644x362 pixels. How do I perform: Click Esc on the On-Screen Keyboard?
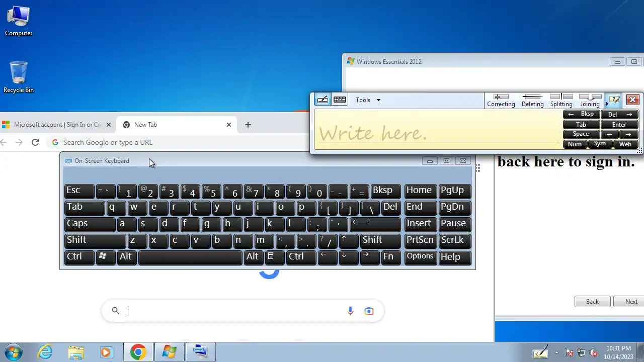(79, 191)
